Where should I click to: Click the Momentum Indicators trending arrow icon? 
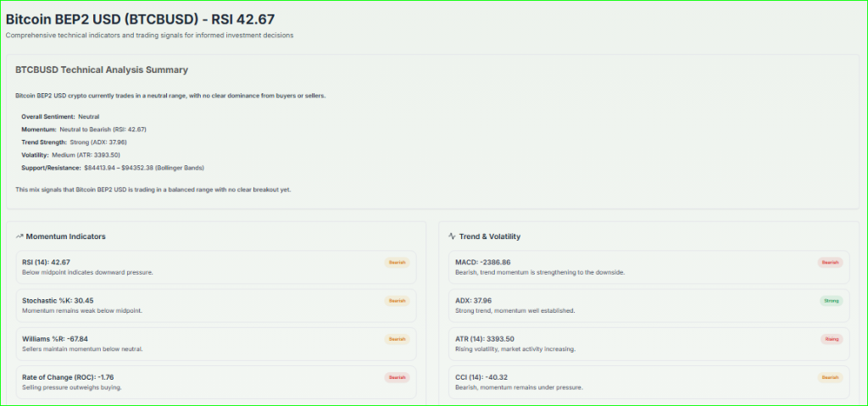pos(19,236)
